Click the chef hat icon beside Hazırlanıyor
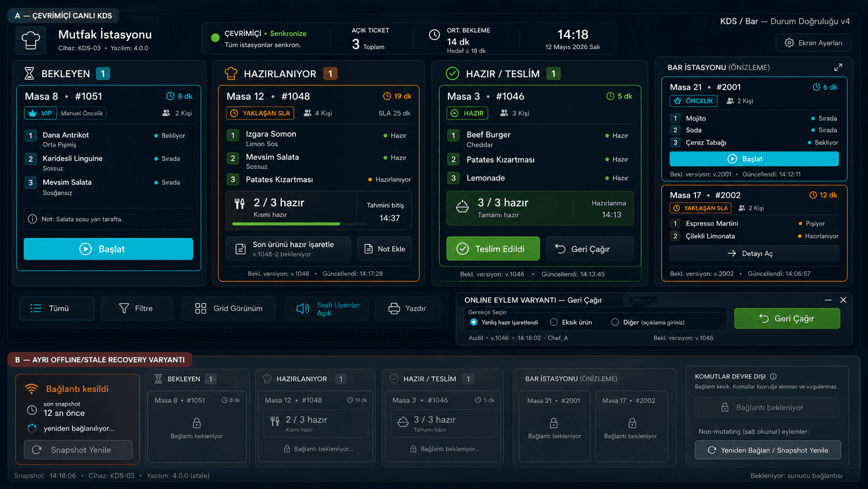The image size is (868, 489). (231, 74)
